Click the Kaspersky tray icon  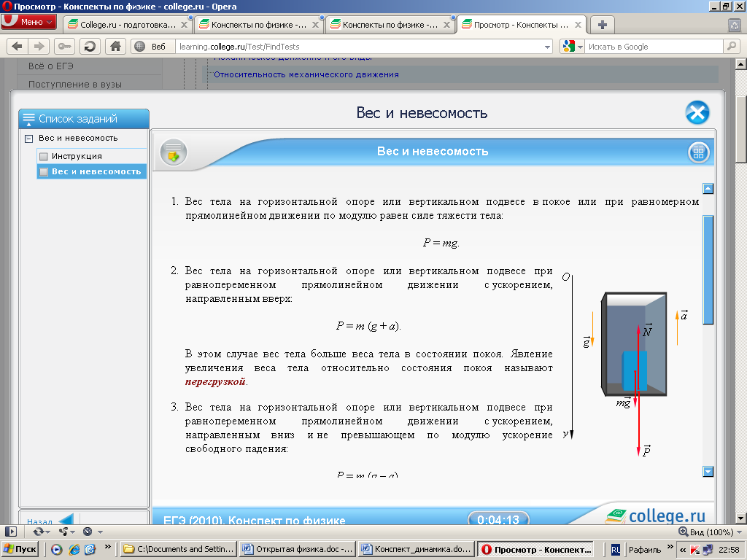(695, 550)
